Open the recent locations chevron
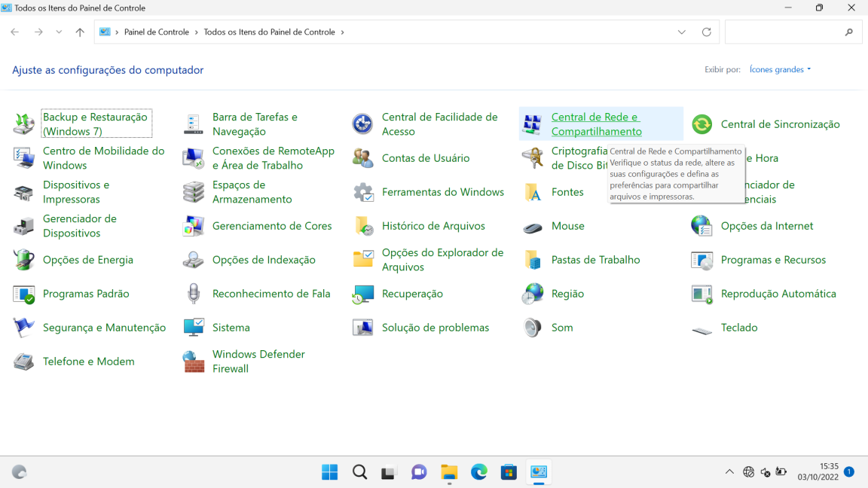The height and width of the screenshot is (488, 868). [59, 32]
